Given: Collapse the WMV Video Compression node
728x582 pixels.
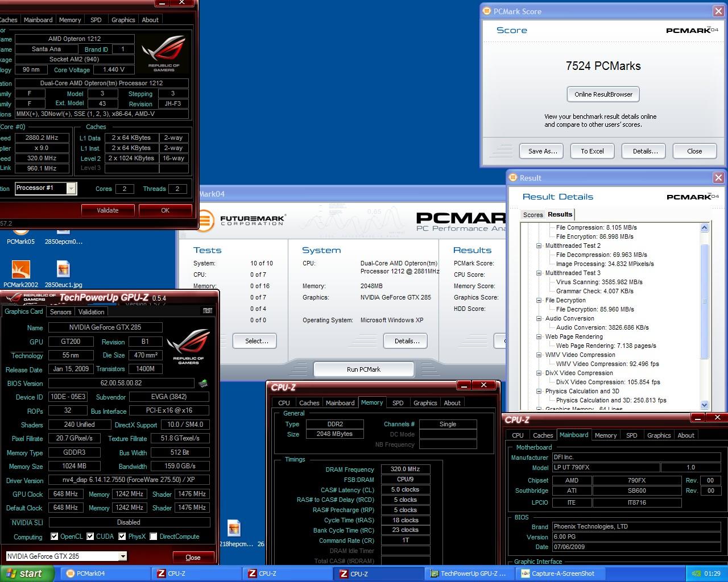Looking at the screenshot, I should tap(539, 355).
